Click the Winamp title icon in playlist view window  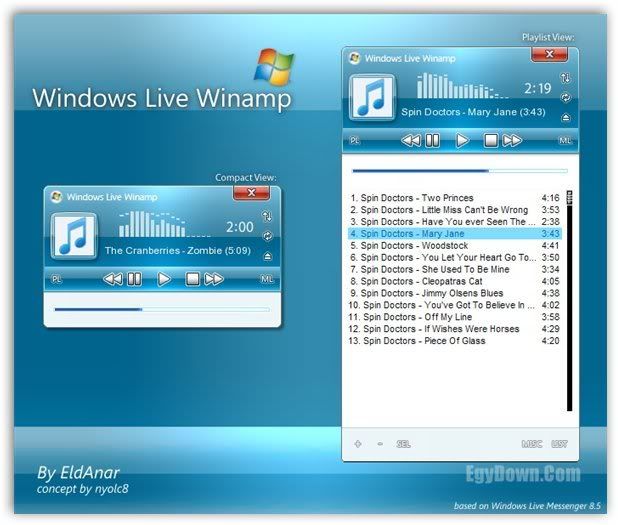[x=354, y=58]
